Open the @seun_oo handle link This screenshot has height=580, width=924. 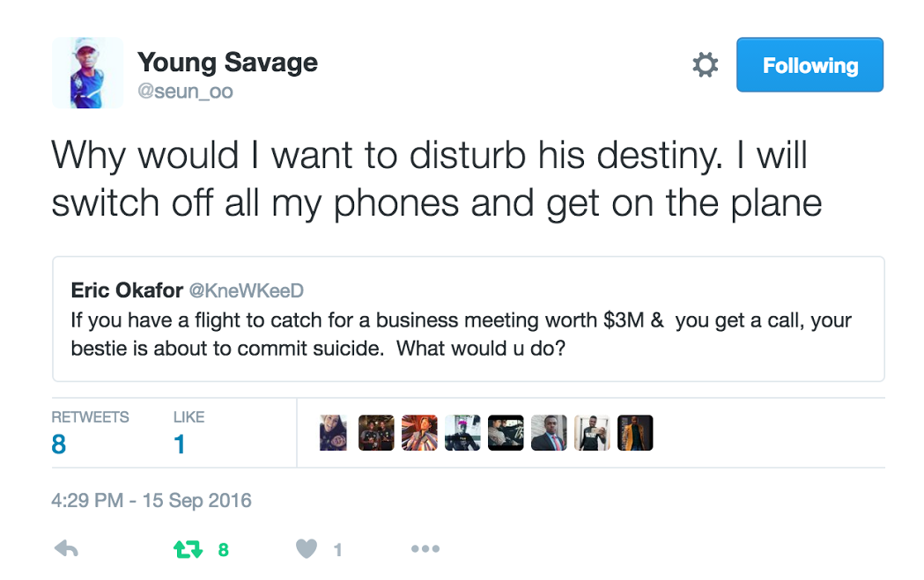(185, 92)
